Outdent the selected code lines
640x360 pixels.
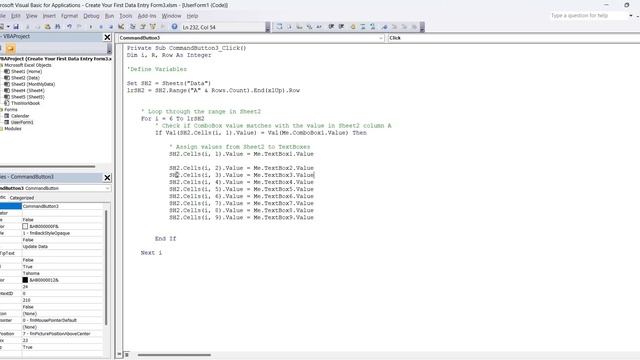[x=341, y=27]
